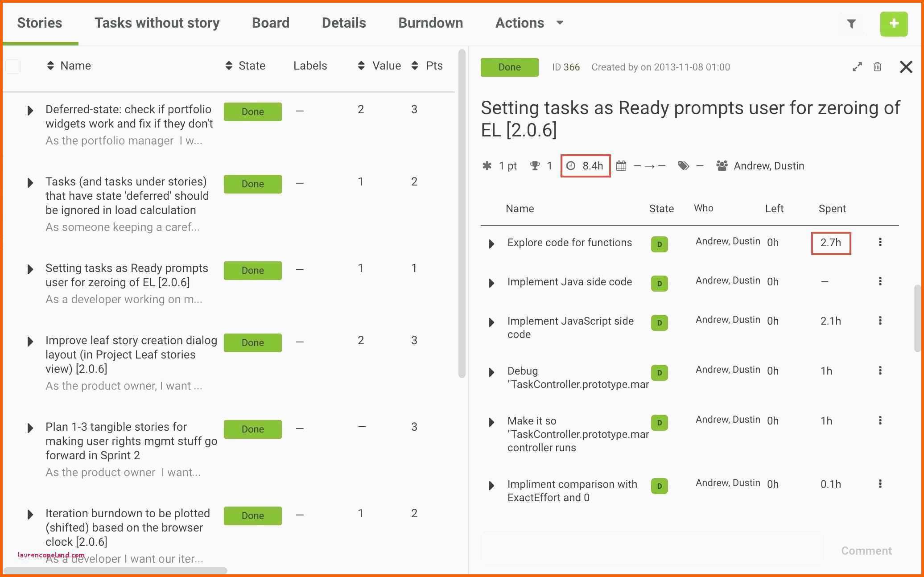
Task: Open the calendar schedule icon
Action: click(621, 166)
